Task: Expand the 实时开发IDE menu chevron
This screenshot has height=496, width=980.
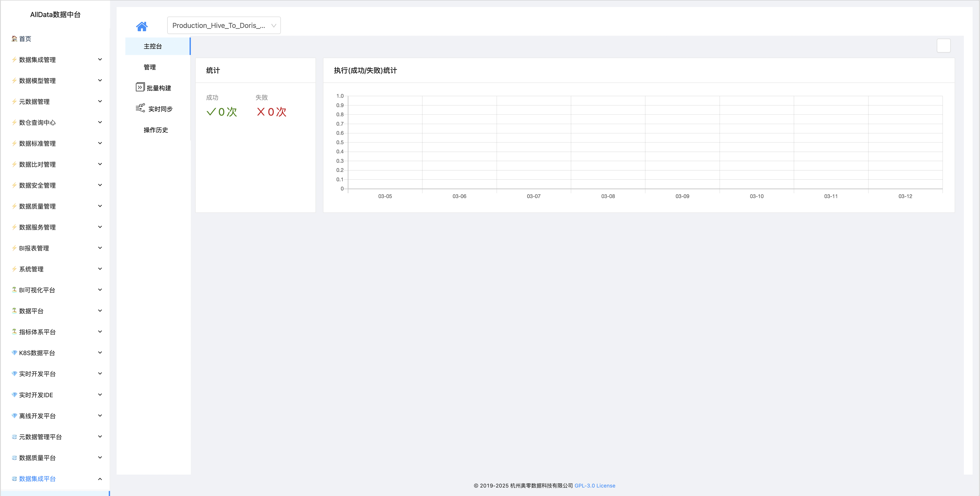Action: tap(100, 395)
